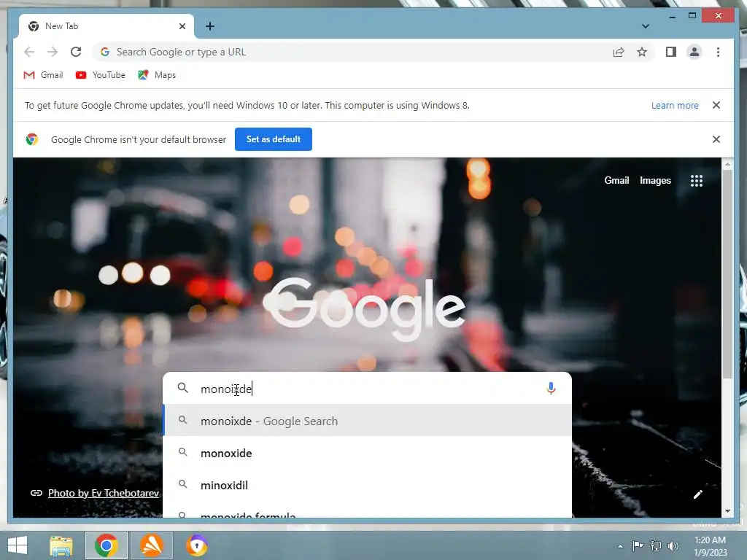The width and height of the screenshot is (747, 560).
Task: Open the Google apps grid icon
Action: click(x=697, y=181)
